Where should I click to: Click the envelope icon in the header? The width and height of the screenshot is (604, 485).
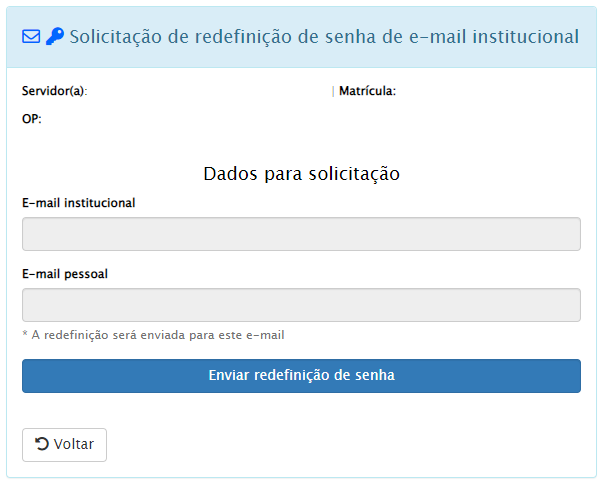[31, 37]
